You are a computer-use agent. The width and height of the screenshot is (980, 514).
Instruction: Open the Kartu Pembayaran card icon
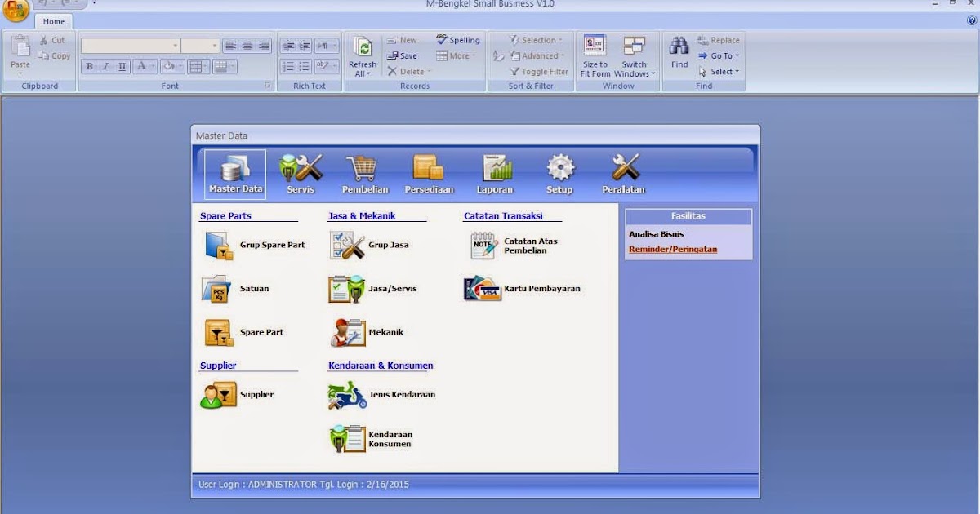coord(483,289)
